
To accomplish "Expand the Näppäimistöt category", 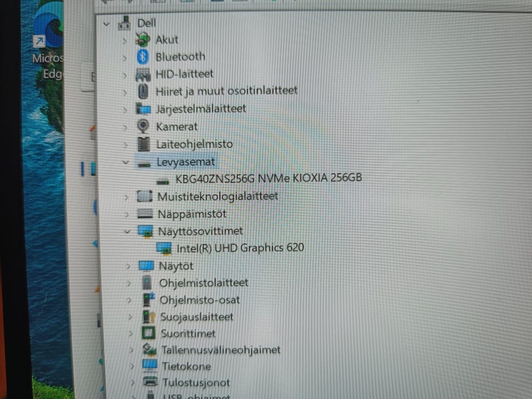I will point(127,215).
